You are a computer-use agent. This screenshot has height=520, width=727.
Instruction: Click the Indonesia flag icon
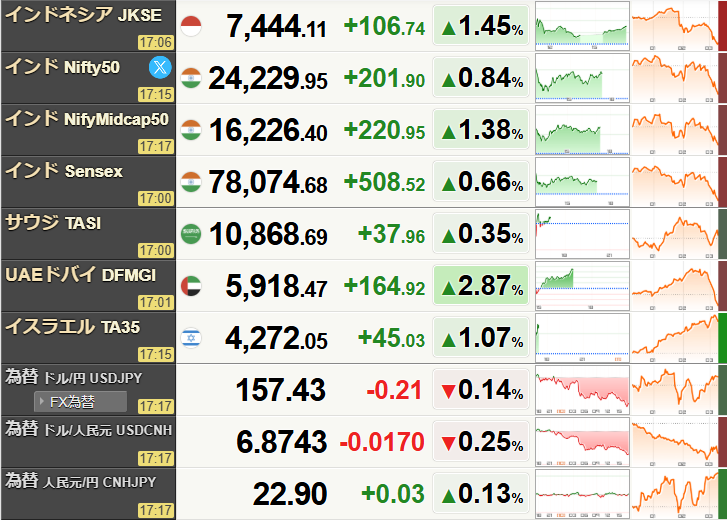tap(191, 26)
